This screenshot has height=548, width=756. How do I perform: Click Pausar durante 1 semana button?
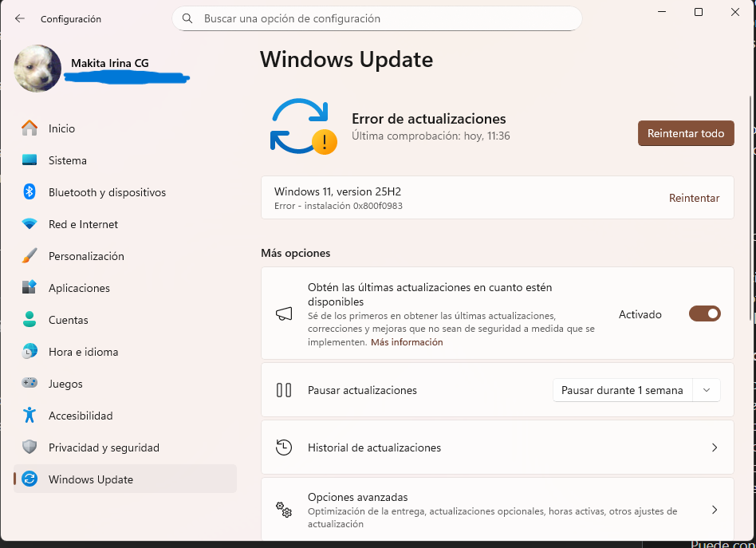[x=622, y=390]
